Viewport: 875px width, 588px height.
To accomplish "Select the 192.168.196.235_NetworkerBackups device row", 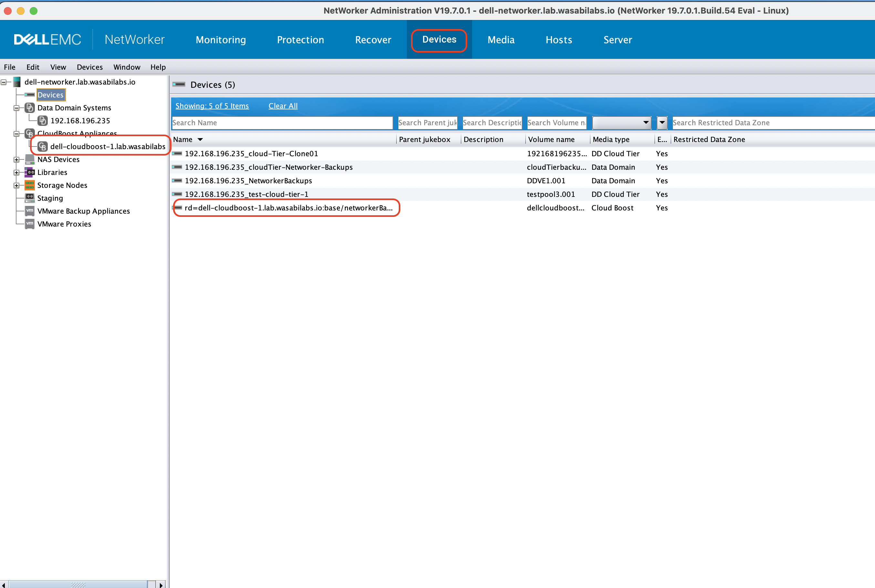I will [523, 180].
